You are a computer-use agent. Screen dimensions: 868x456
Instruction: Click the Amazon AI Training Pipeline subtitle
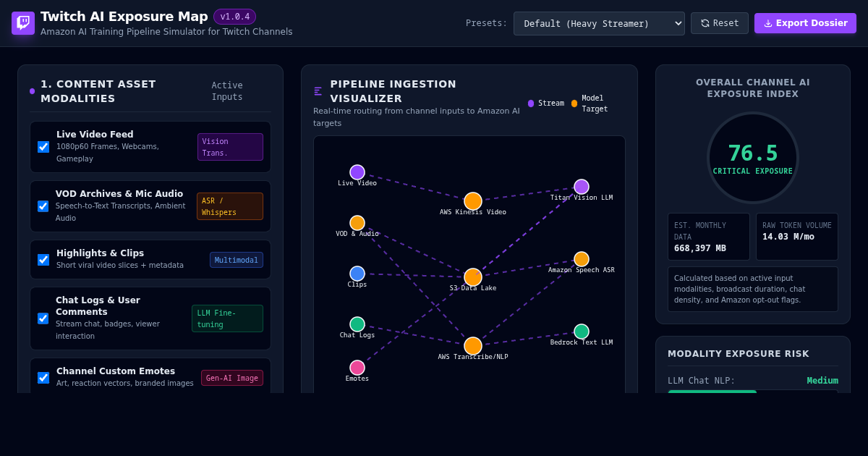pyautogui.click(x=166, y=32)
